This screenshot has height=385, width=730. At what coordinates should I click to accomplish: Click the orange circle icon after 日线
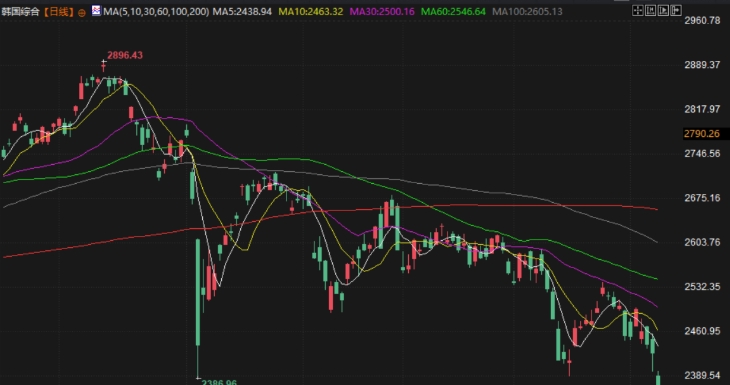coord(82,13)
